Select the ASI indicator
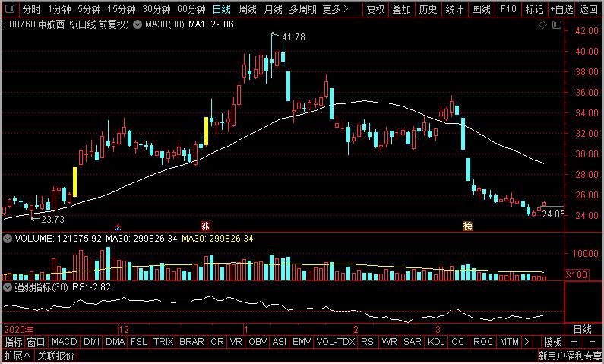The image size is (604, 364). click(x=280, y=342)
